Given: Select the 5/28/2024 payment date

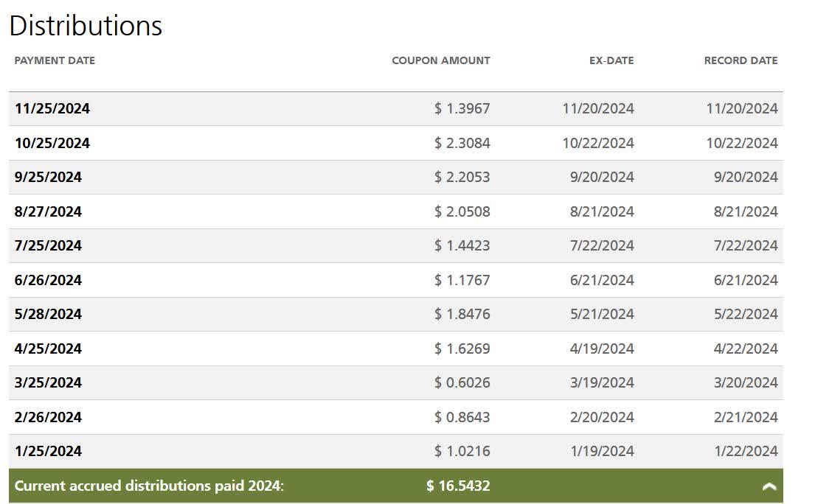Looking at the screenshot, I should tap(48, 314).
